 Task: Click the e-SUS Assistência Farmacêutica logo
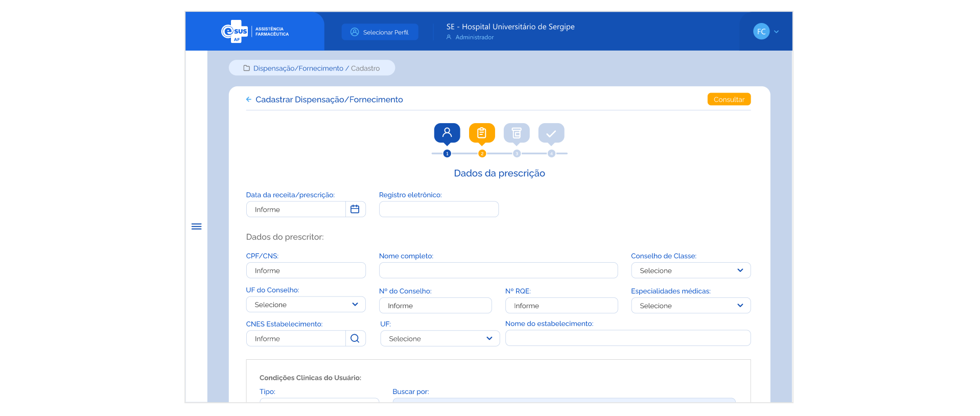[254, 32]
